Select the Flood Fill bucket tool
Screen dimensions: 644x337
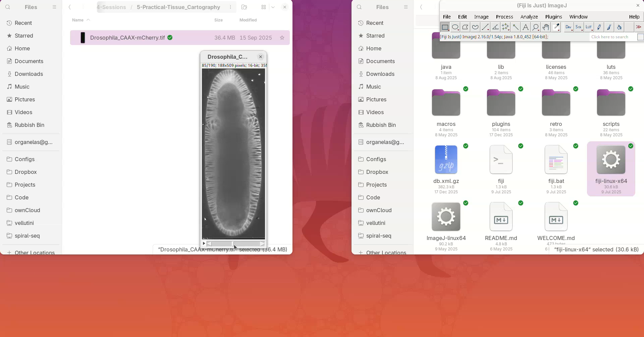click(619, 27)
